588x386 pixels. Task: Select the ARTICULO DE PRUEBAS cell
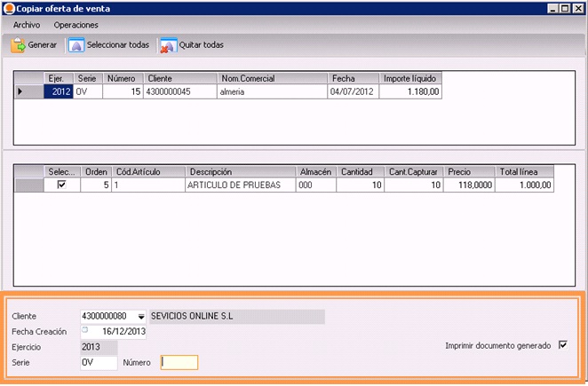coord(240,185)
